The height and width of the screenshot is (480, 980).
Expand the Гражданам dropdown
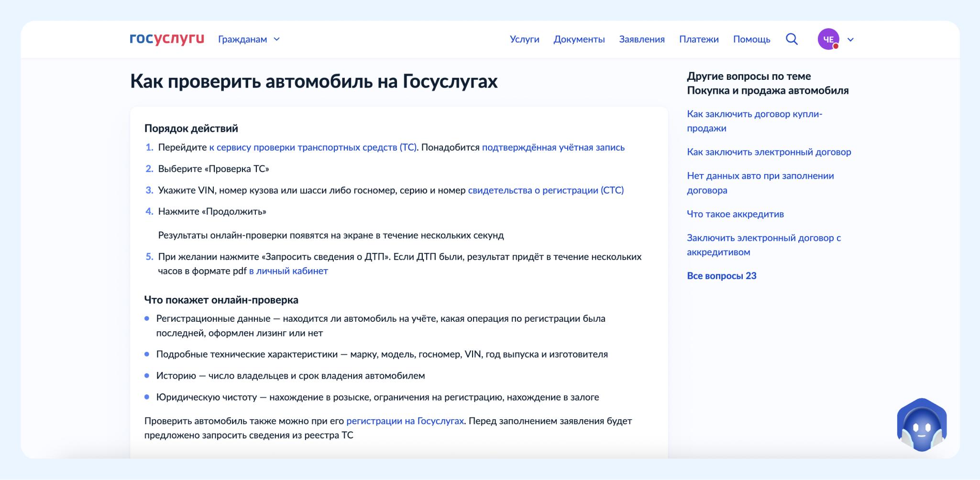(249, 39)
